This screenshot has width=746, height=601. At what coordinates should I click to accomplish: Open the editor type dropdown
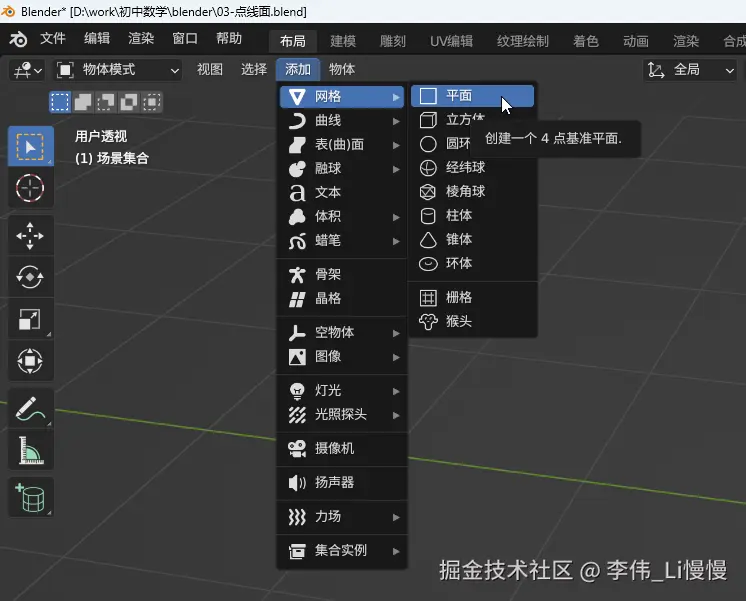pyautogui.click(x=27, y=70)
